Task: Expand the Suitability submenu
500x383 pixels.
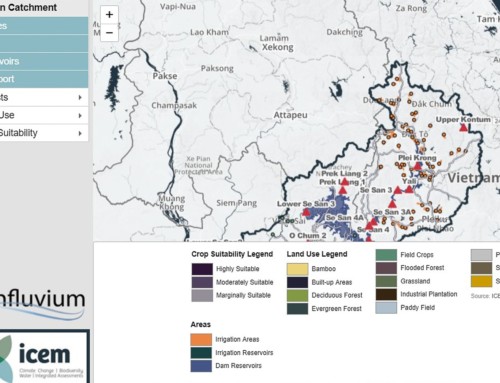Action: [x=44, y=133]
